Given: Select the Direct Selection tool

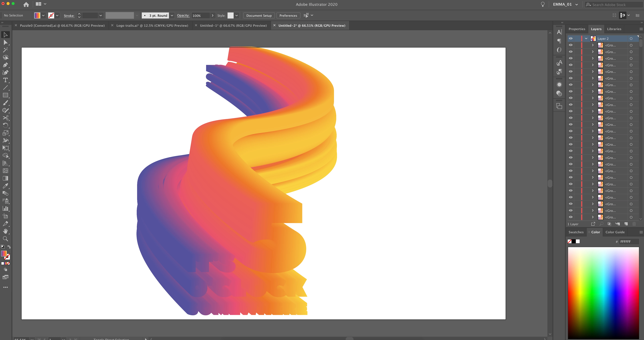Looking at the screenshot, I should tap(6, 42).
